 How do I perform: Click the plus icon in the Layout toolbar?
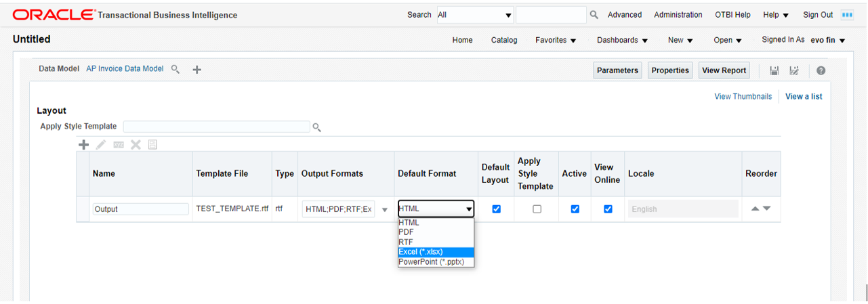pyautogui.click(x=84, y=144)
